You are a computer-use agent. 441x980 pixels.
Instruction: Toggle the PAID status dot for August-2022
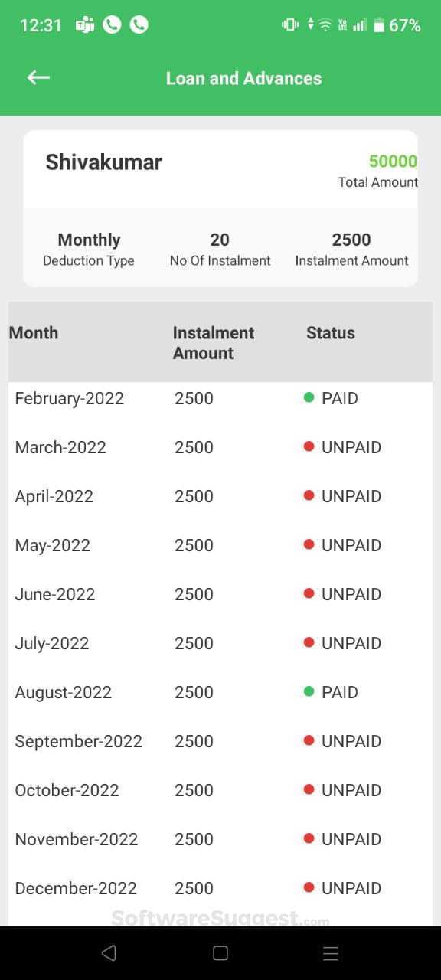pyautogui.click(x=310, y=692)
